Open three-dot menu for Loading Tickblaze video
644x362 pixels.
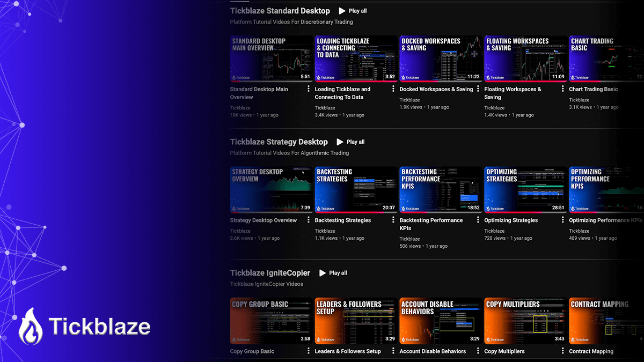point(393,89)
